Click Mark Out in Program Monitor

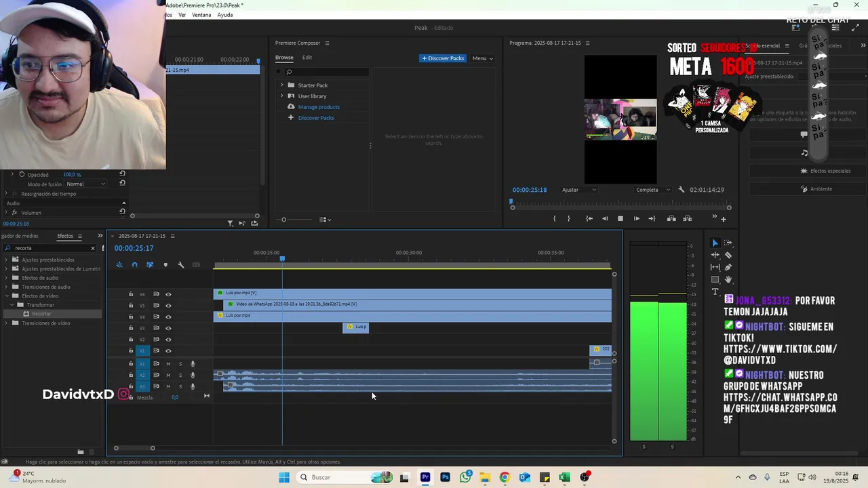pos(569,218)
